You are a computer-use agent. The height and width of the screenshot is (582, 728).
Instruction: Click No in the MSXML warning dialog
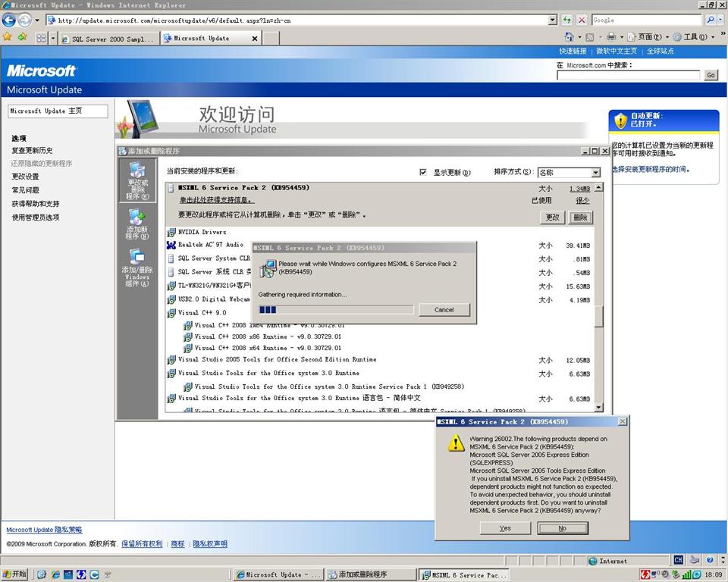point(563,528)
